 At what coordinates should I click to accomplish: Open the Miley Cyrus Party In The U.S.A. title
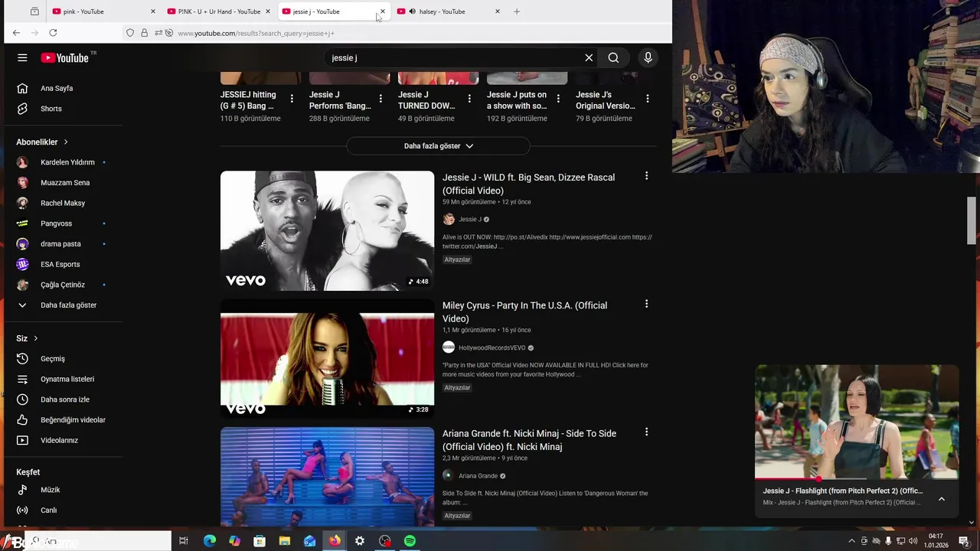point(524,312)
